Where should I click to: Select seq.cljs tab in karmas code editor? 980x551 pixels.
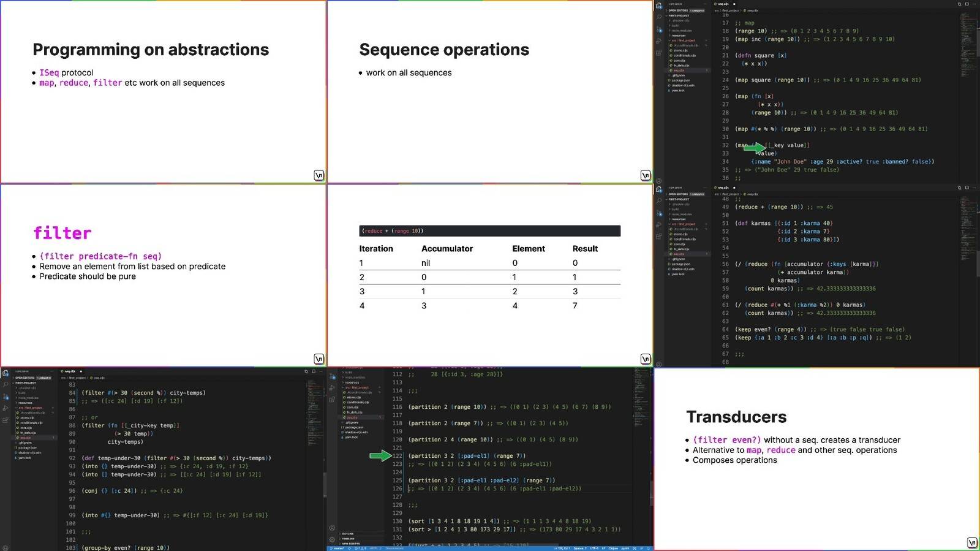pyautogui.click(x=723, y=188)
